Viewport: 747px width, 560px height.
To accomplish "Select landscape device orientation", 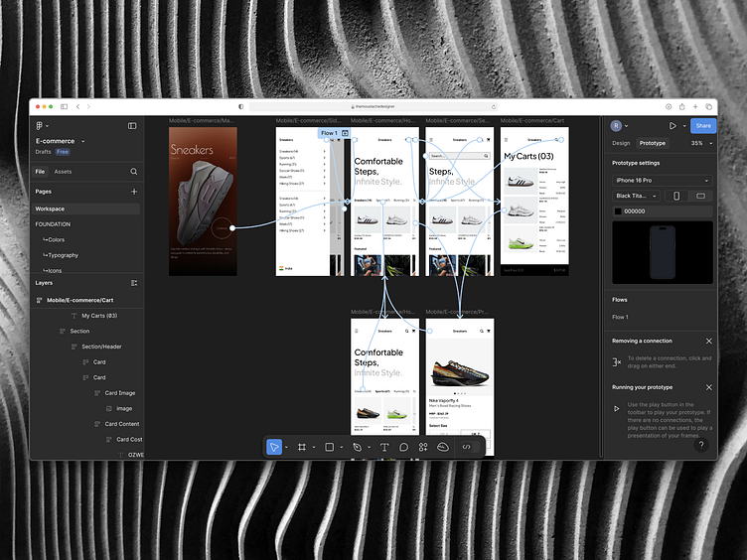I will [x=700, y=196].
